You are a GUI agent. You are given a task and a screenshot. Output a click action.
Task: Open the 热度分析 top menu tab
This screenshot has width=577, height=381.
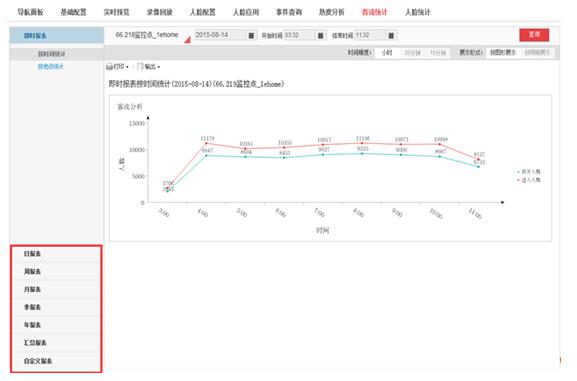pyautogui.click(x=332, y=12)
